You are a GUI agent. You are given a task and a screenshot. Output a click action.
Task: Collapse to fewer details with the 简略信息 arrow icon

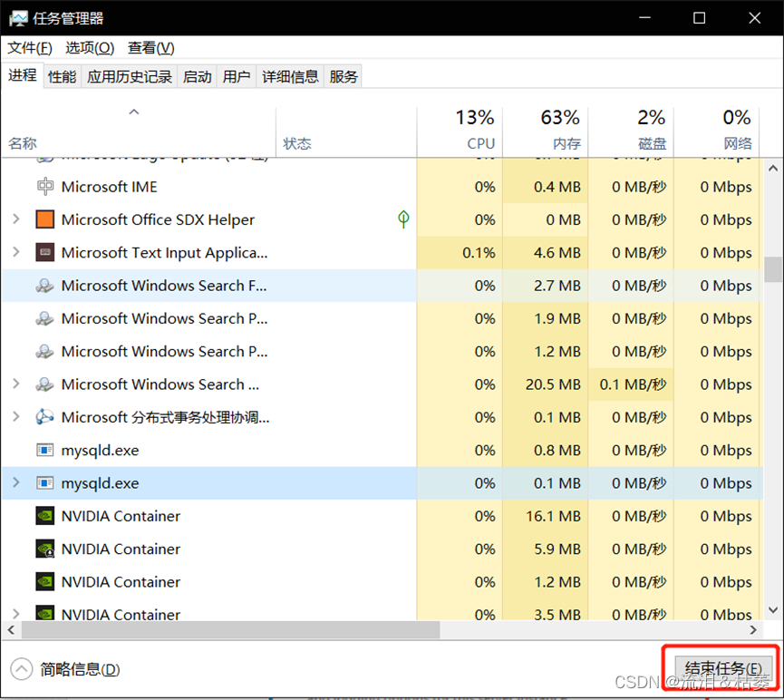pos(22,669)
